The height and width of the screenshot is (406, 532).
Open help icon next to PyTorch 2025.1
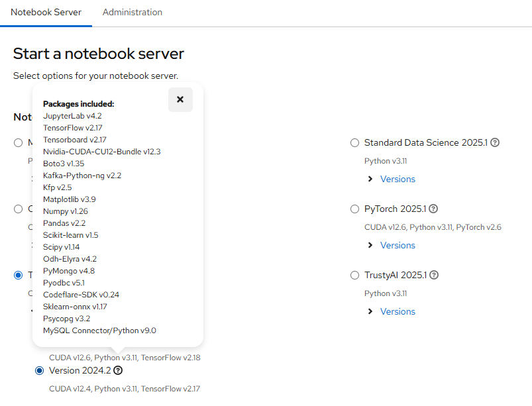click(433, 209)
